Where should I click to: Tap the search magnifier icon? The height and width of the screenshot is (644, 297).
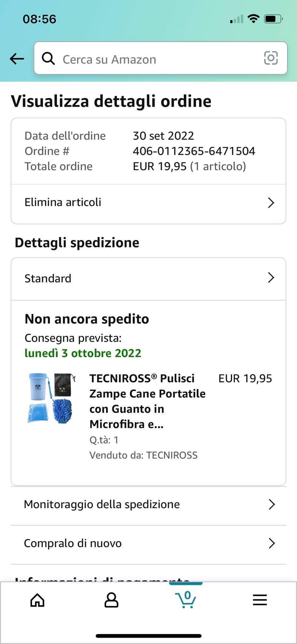point(48,58)
